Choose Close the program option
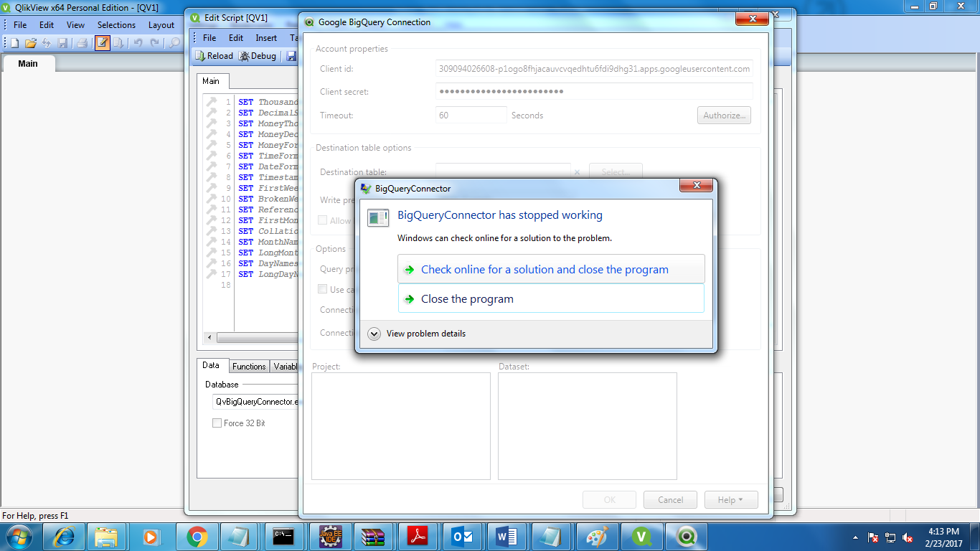Screen dimensions: 980x551 tap(551, 298)
